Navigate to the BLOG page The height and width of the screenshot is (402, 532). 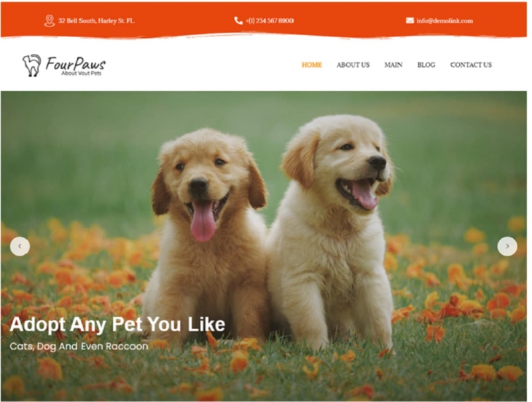coord(426,65)
